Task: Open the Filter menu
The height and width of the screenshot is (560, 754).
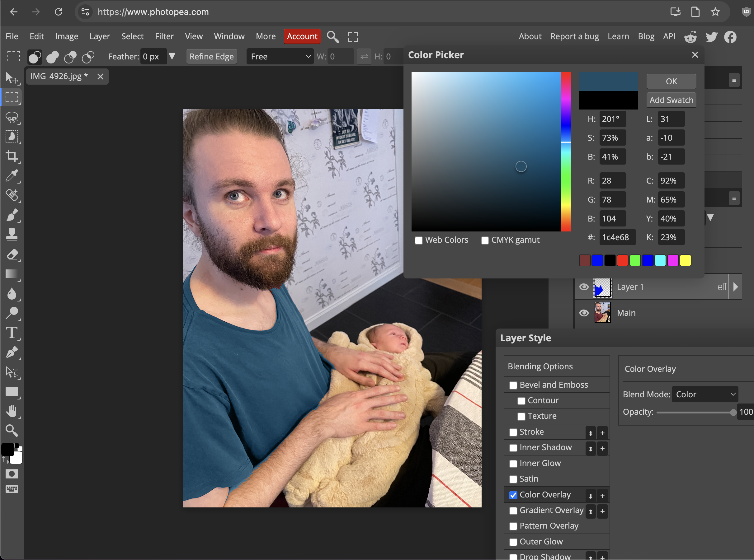Action: [164, 36]
